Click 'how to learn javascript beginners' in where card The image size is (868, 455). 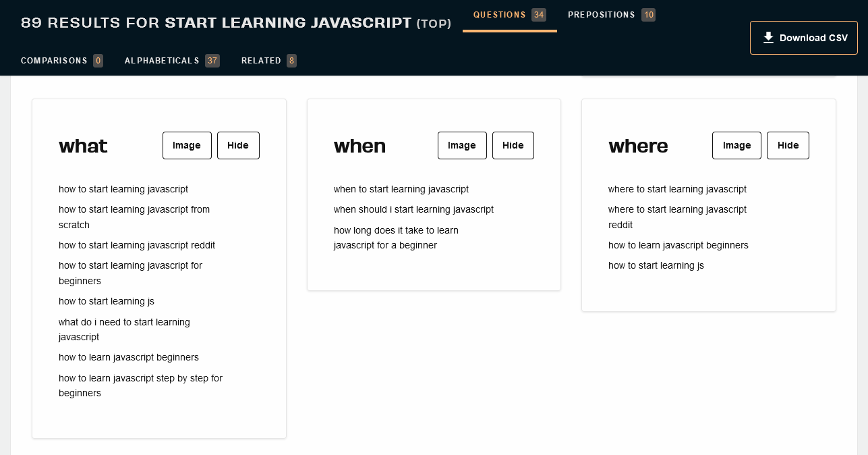[678, 245]
